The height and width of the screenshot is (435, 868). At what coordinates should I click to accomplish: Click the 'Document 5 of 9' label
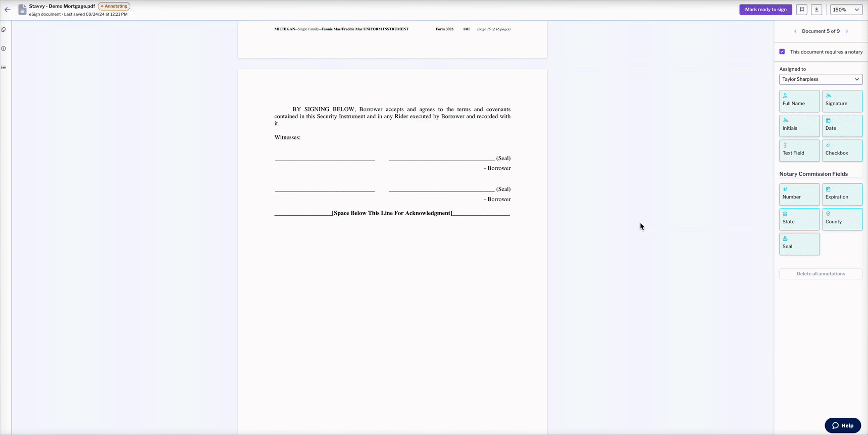821,31
